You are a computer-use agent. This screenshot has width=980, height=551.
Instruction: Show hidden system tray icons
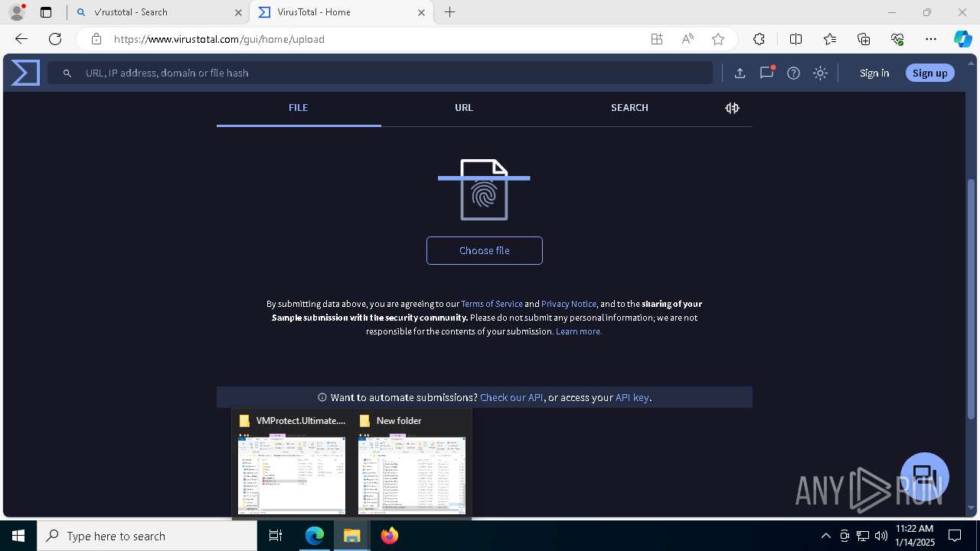coord(826,536)
